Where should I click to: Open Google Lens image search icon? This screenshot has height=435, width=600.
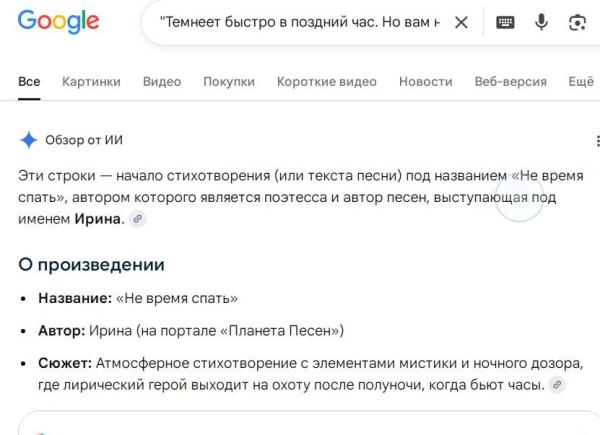pyautogui.click(x=577, y=23)
